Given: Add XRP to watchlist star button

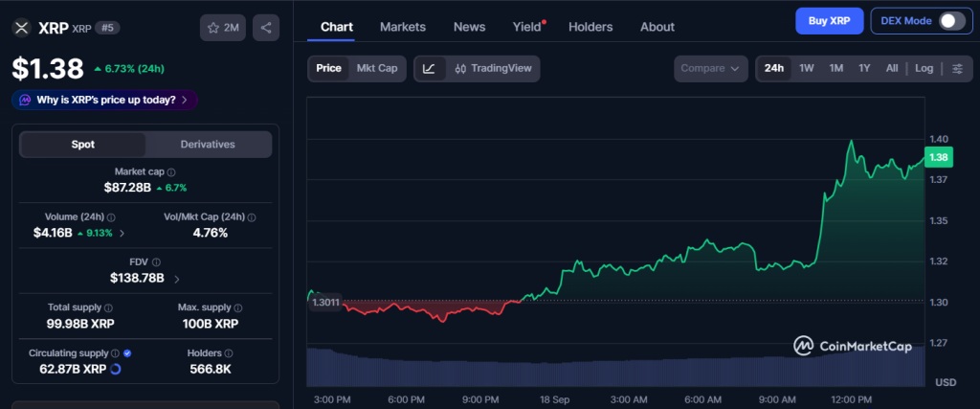Looking at the screenshot, I should [222, 28].
